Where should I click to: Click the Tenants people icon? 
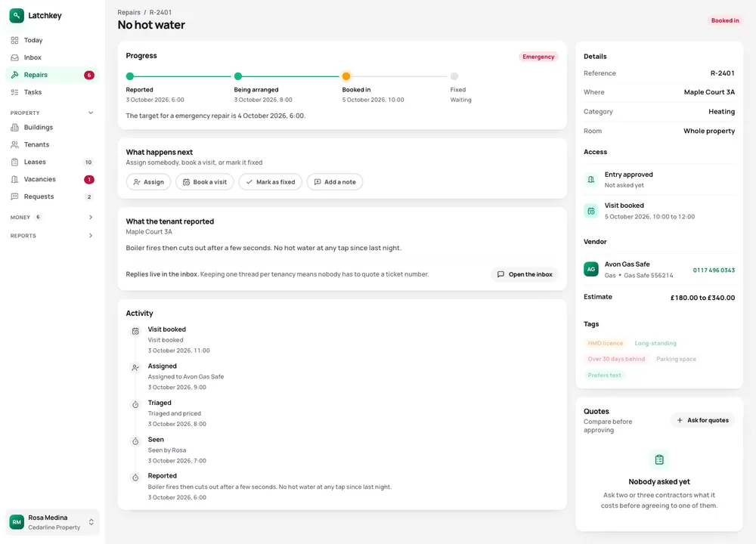(15, 145)
